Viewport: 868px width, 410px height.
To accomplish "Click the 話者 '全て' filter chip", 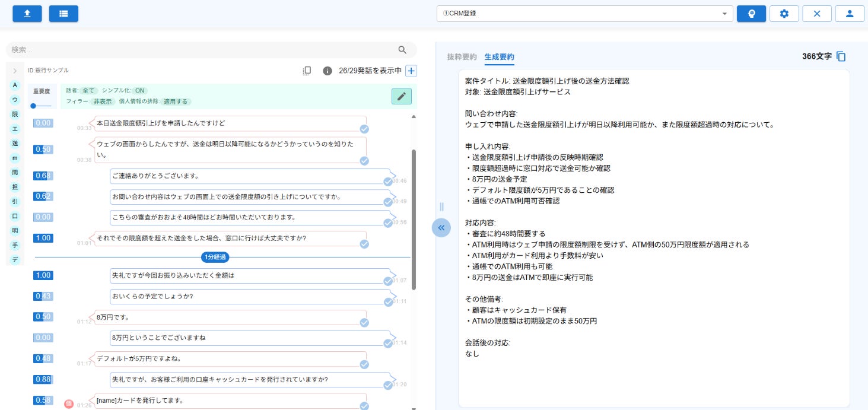I will 88,91.
